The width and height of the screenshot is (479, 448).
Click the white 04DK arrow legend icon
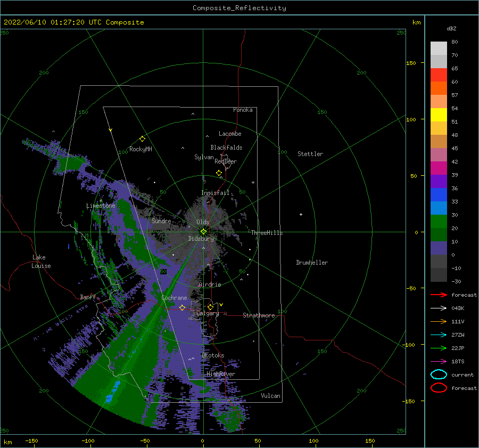[439, 308]
